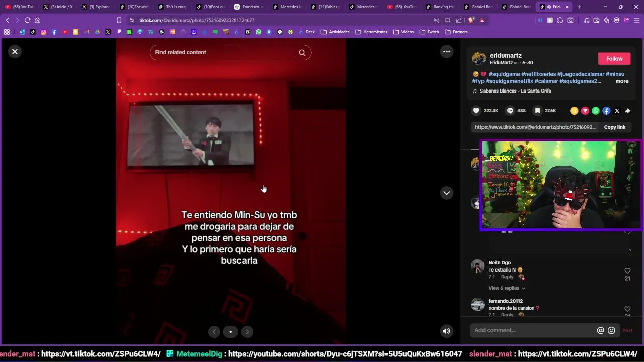Go back with the browser back arrow
The image size is (644, 362).
(x=7, y=20)
